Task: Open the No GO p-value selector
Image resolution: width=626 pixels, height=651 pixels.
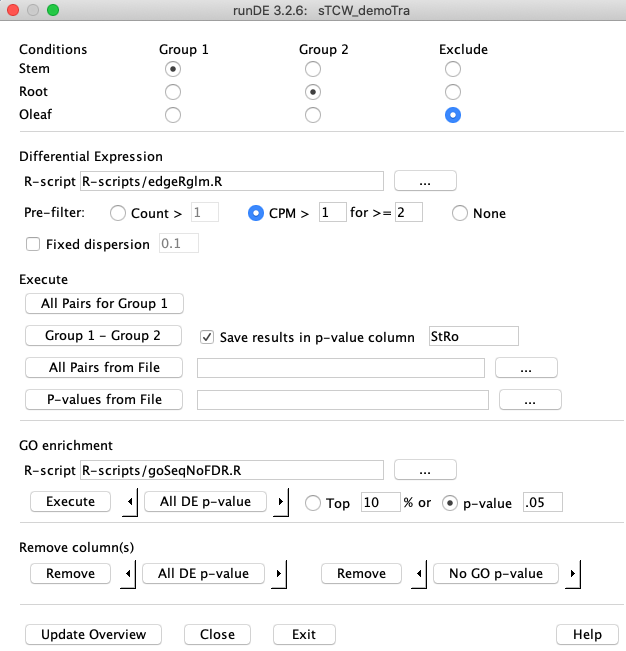Action: point(496,574)
